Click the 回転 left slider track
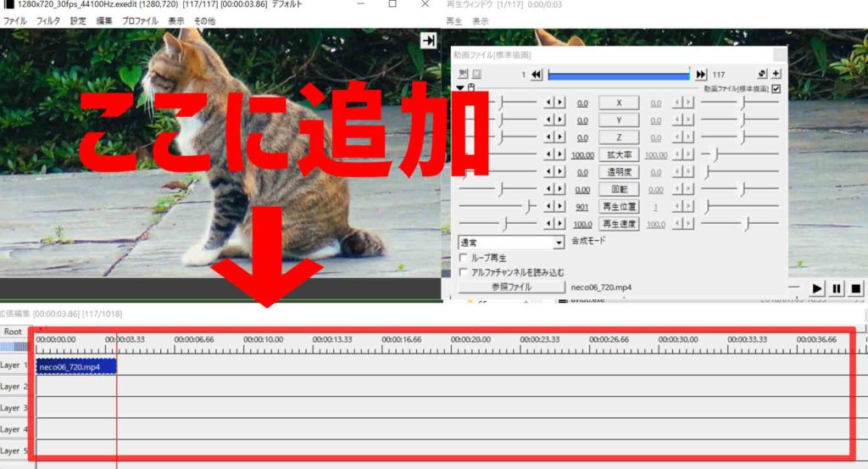Viewport: 868px width, 469px height. coord(498,189)
